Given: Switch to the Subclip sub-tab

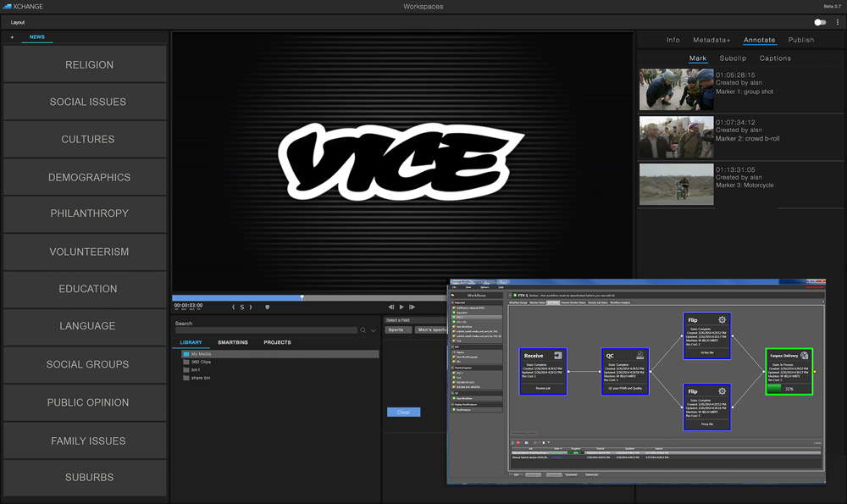Looking at the screenshot, I should pyautogui.click(x=733, y=58).
